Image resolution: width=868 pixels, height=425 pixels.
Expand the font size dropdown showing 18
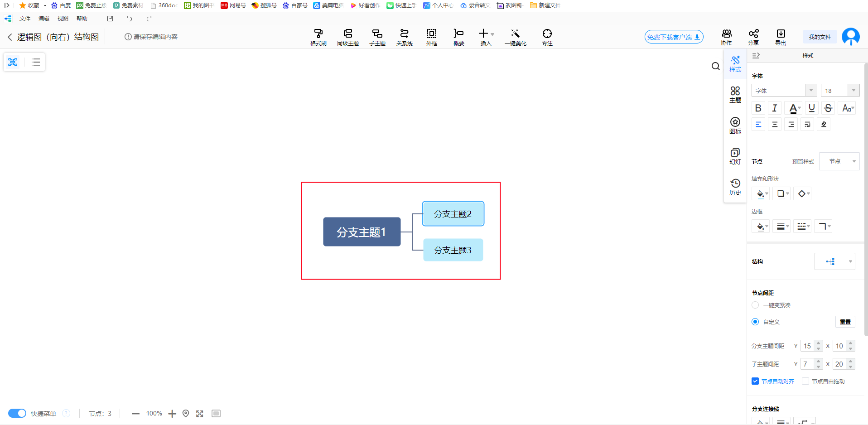(x=854, y=91)
